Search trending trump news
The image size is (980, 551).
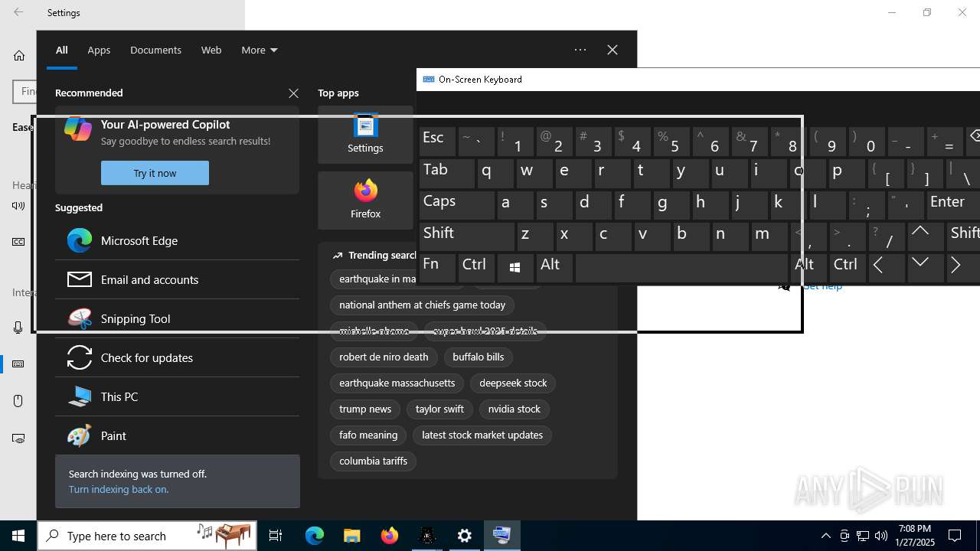tap(365, 409)
